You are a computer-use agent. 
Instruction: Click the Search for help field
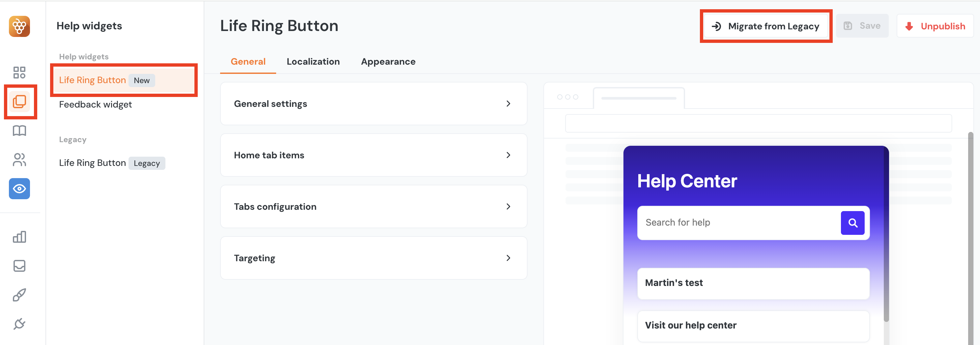pyautogui.click(x=738, y=223)
